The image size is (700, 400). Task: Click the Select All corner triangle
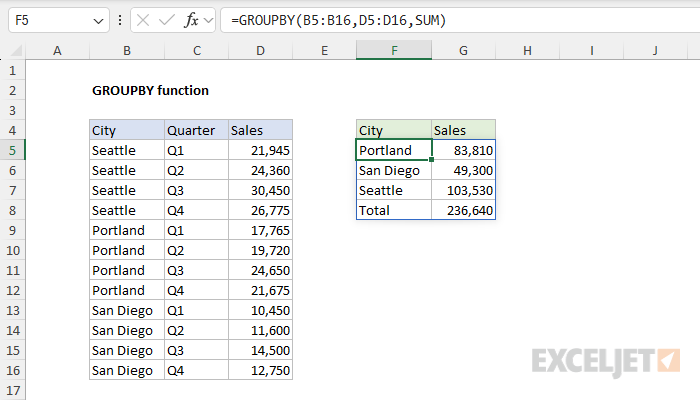click(16, 50)
